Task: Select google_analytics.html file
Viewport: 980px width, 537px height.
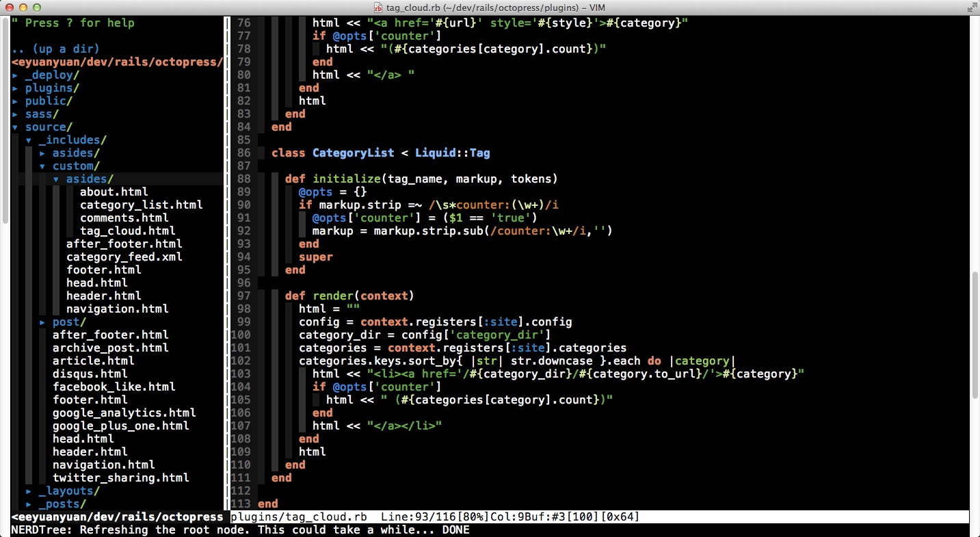Action: click(124, 413)
